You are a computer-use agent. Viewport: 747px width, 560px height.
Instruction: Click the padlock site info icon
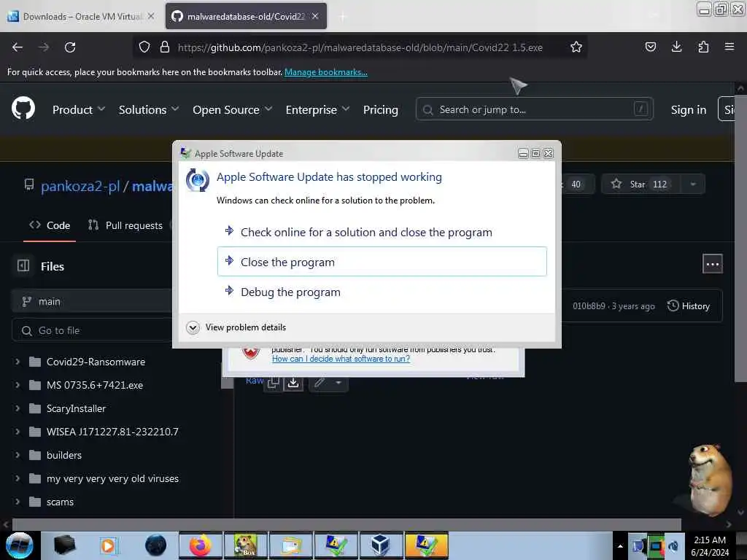tap(164, 47)
